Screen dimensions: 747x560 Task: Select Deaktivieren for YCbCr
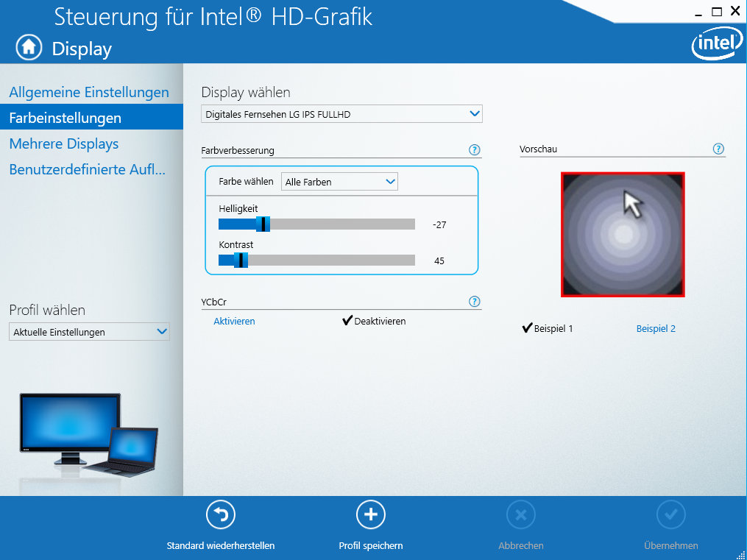pyautogui.click(x=374, y=322)
